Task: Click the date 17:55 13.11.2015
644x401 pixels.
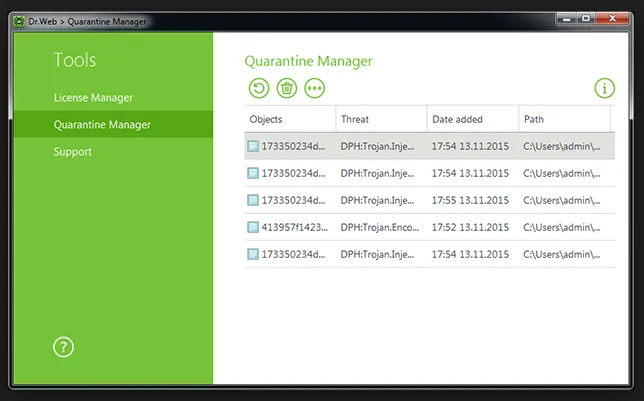Action: click(x=470, y=200)
